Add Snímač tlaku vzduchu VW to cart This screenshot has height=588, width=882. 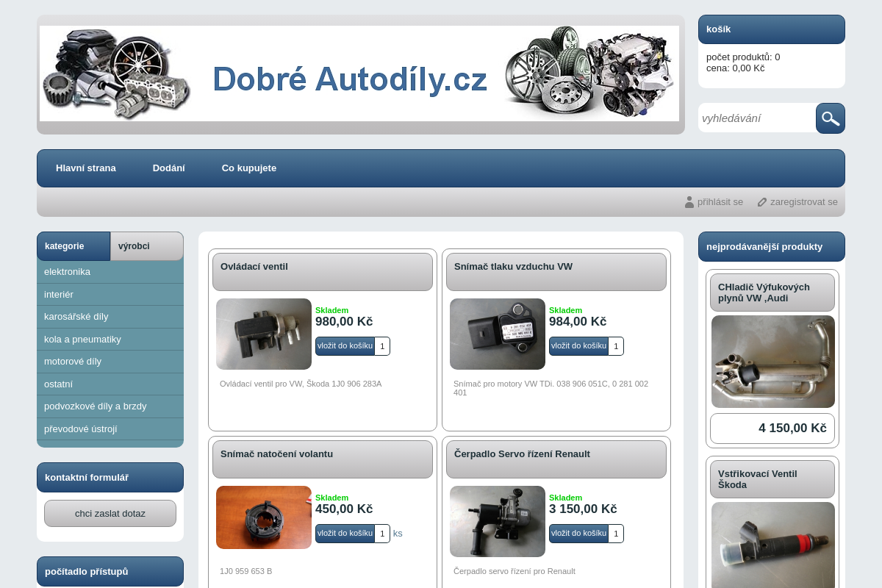click(578, 346)
